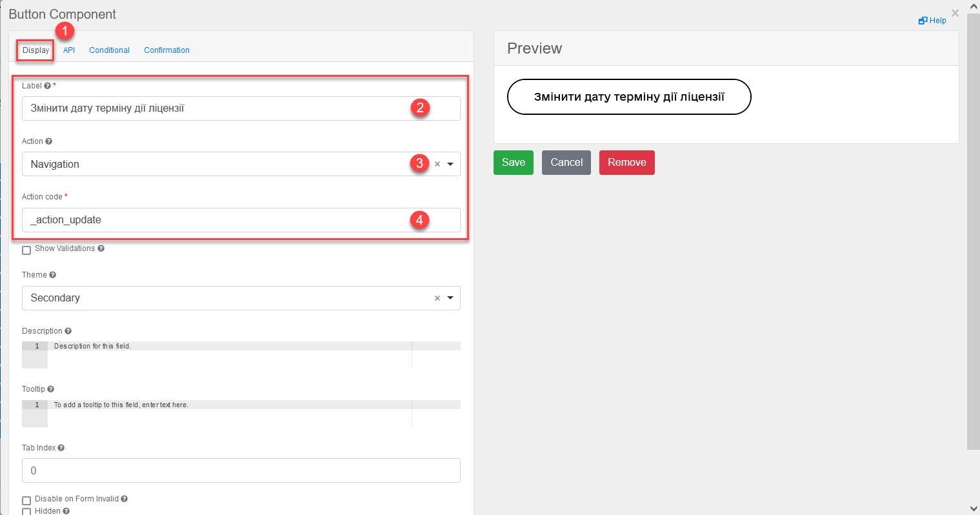Click the Action help question-mark icon

coord(48,141)
